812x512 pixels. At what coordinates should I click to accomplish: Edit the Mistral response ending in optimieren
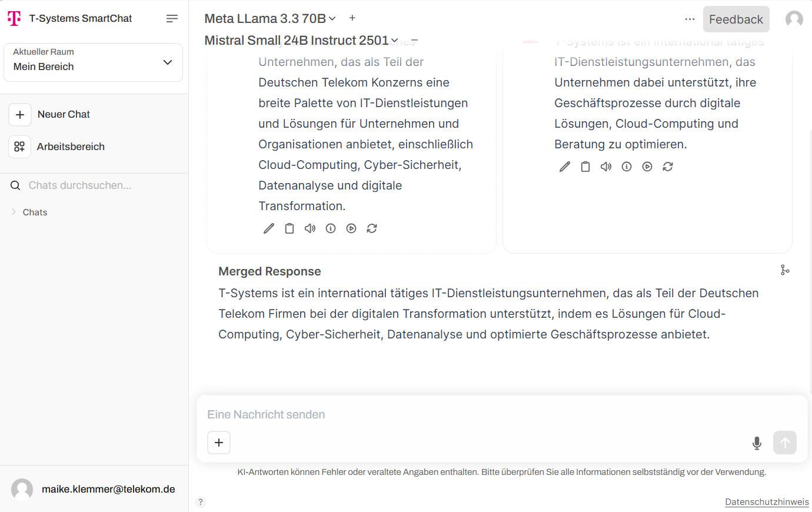tap(565, 167)
